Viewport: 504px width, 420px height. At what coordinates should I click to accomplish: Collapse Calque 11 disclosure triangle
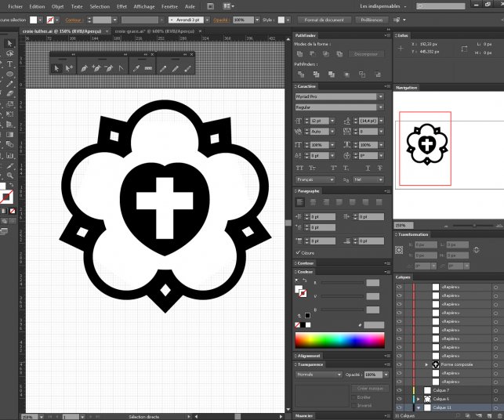point(419,407)
